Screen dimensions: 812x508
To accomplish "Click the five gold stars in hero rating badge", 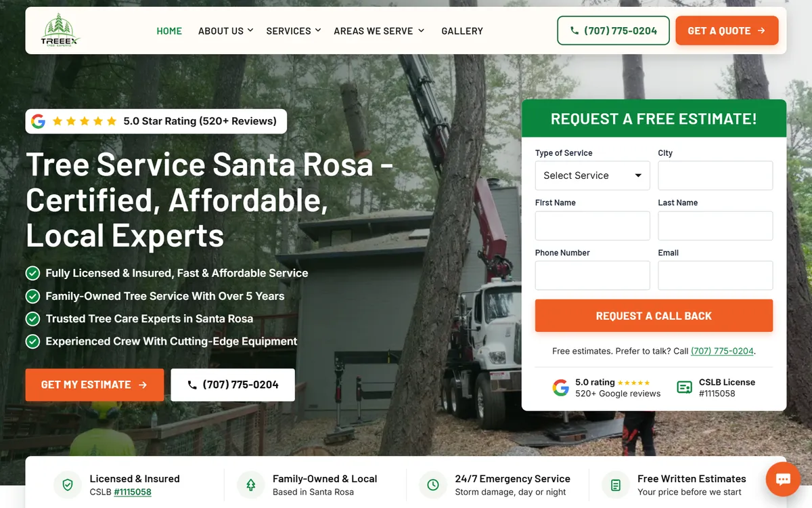I will 85,121.
